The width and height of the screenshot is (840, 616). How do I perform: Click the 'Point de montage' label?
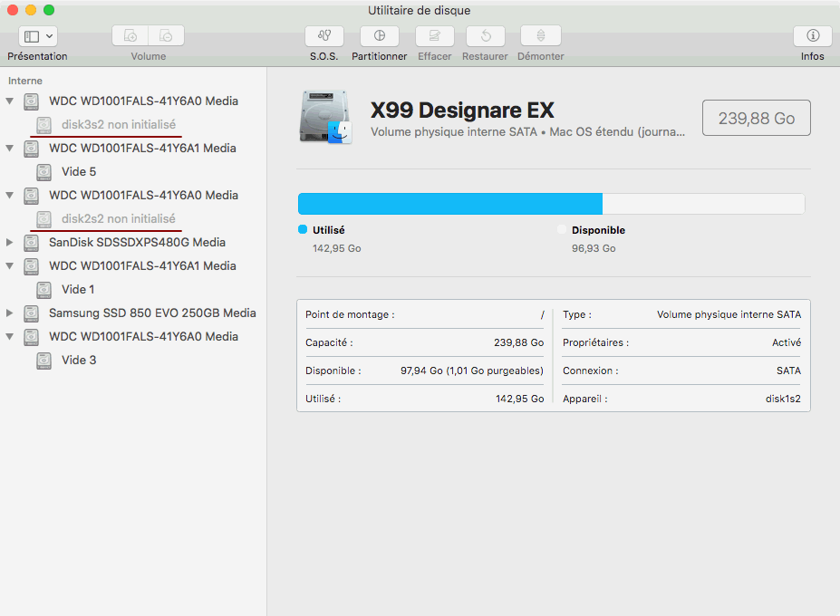click(350, 314)
